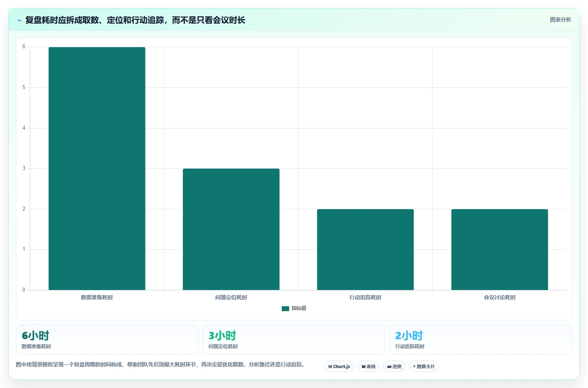Click the 数据准备耗时 bar in chart

click(97, 168)
